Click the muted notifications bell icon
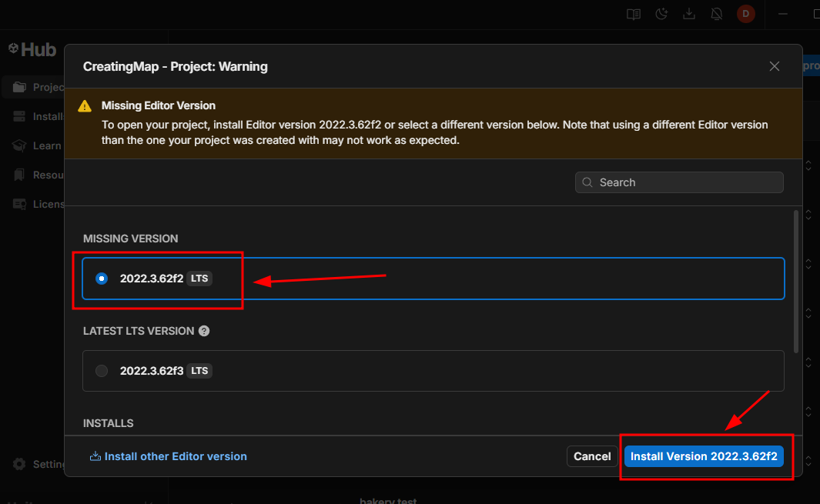820x504 pixels. (x=717, y=14)
